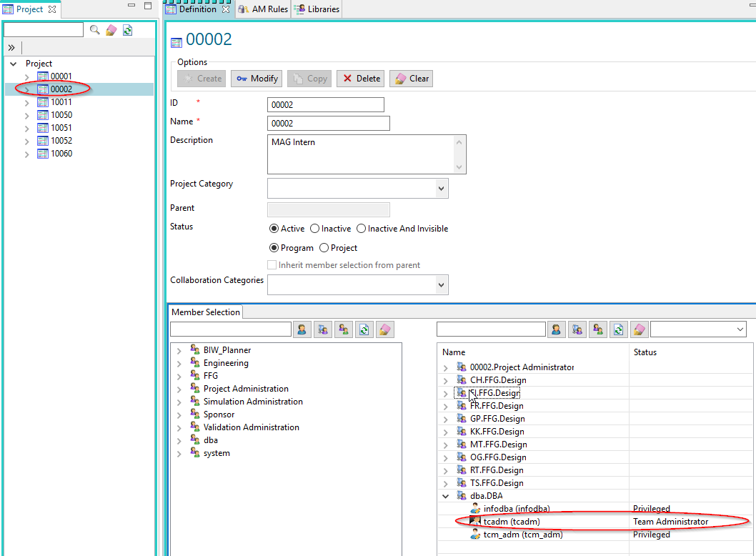Click right member list single-user icon

(556, 329)
